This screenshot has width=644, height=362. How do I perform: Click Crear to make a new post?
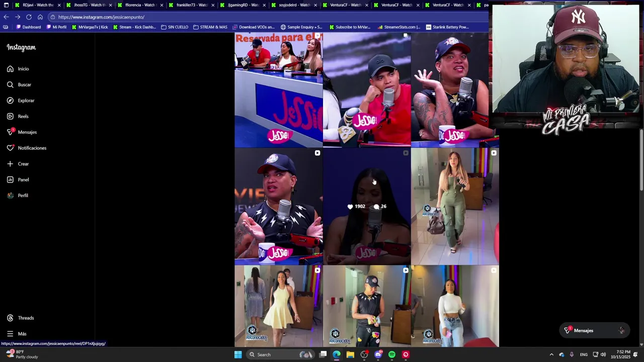pos(18,164)
